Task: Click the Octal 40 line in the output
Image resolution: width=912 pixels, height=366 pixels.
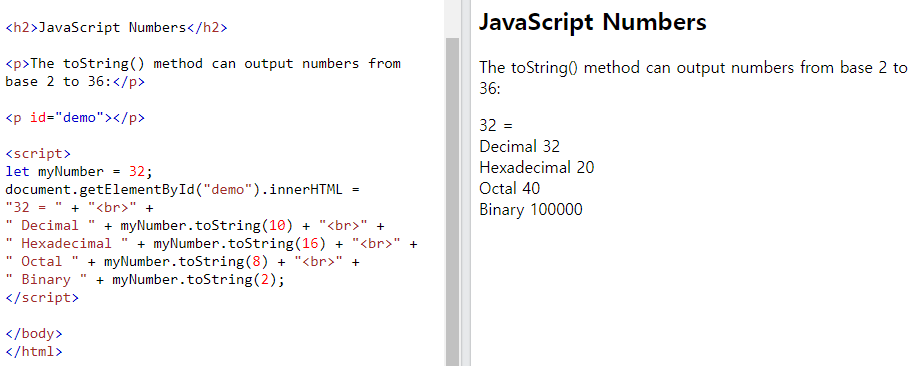Action: 510,189
